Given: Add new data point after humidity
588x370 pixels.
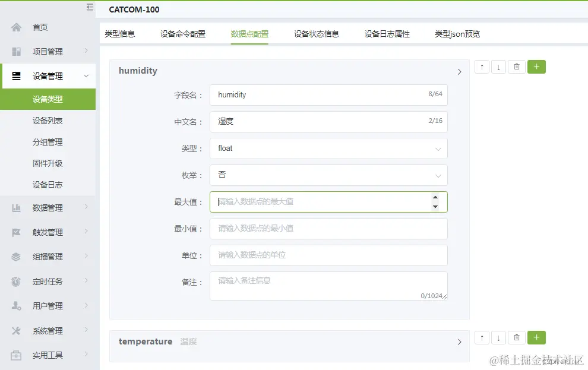Looking at the screenshot, I should 537,67.
